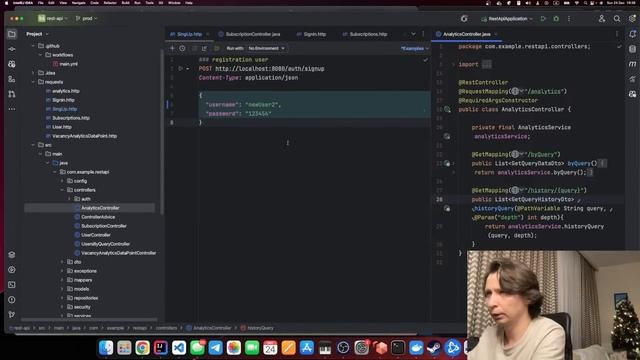
Task: Open Visual Studio Code from Dock
Action: (179, 348)
